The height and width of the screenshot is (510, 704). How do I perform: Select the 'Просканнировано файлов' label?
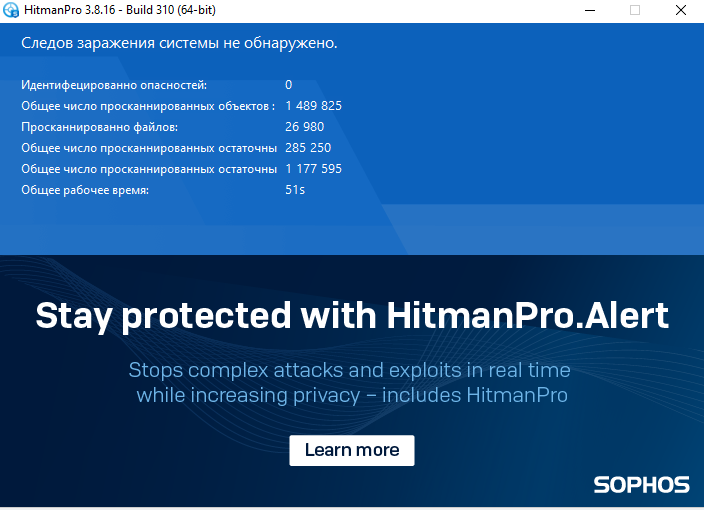coord(99,127)
